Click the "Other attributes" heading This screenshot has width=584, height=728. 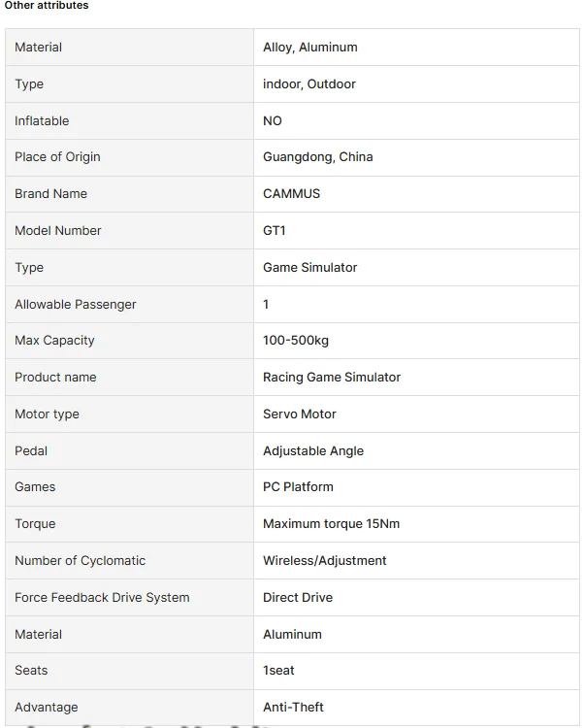[47, 6]
